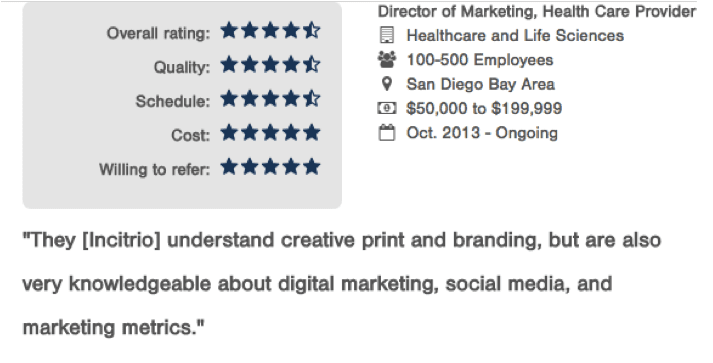
Task: Click the people icon next to 100-500 Employees
Action: [x=387, y=60]
